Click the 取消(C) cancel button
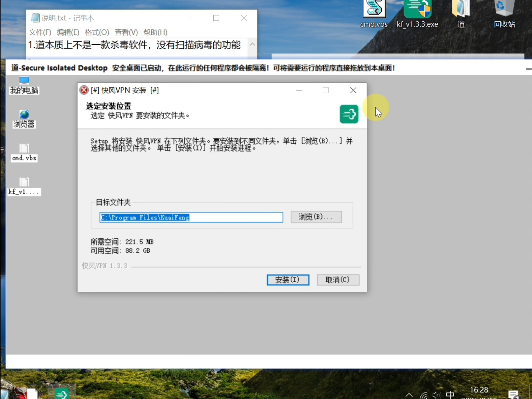Viewport: 532px width, 399px height. (x=338, y=280)
